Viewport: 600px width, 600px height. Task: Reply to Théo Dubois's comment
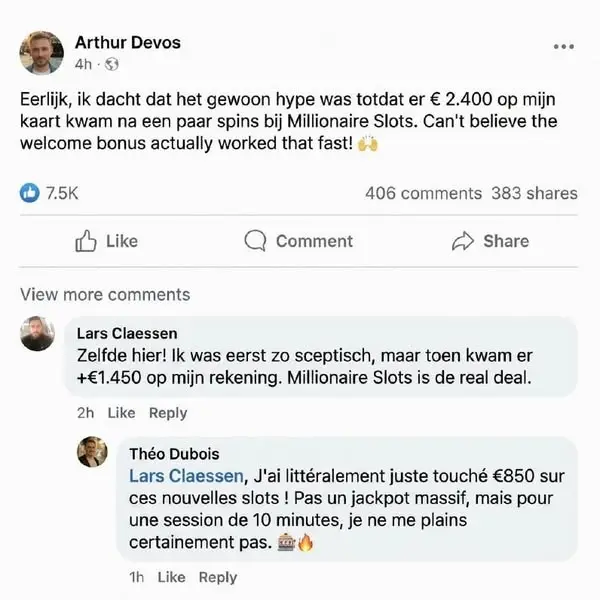[x=218, y=577]
